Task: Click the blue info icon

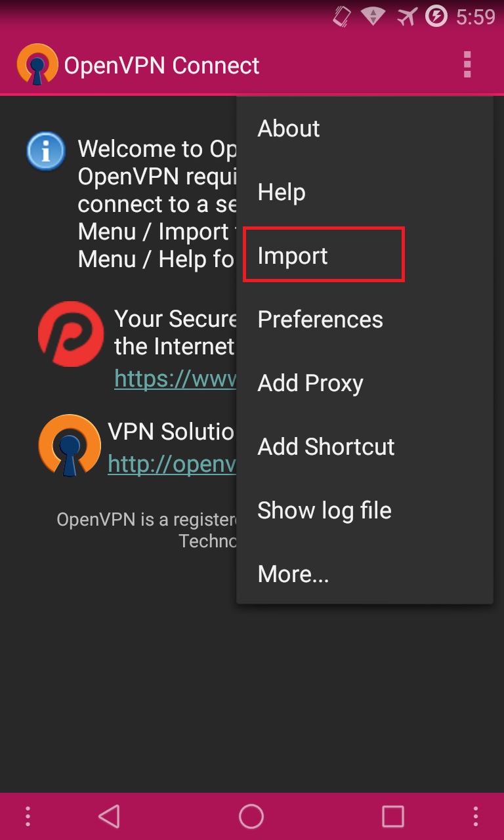Action: pyautogui.click(x=45, y=152)
